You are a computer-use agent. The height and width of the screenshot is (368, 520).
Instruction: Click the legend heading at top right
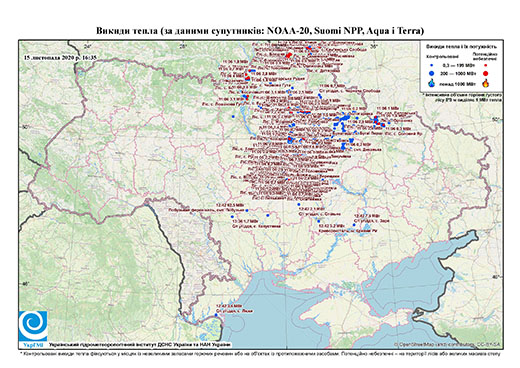(461, 47)
